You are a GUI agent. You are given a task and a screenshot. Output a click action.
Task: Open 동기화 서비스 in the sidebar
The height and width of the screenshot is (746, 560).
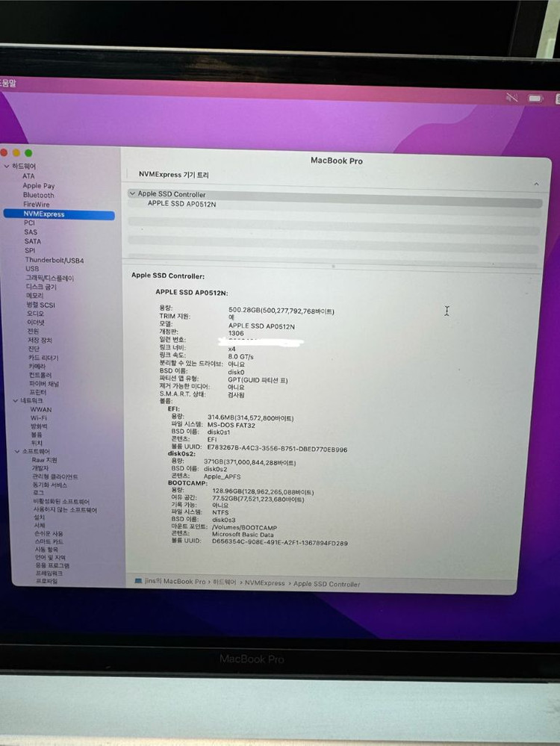[49, 485]
